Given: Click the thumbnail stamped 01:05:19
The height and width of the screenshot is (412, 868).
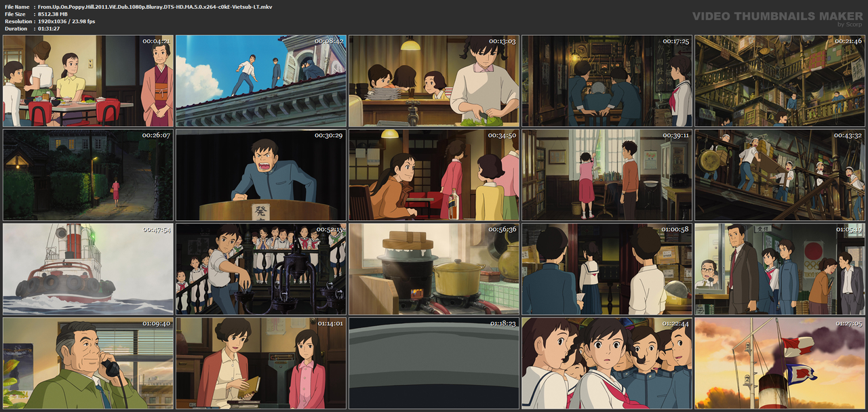Looking at the screenshot, I should tap(780, 269).
